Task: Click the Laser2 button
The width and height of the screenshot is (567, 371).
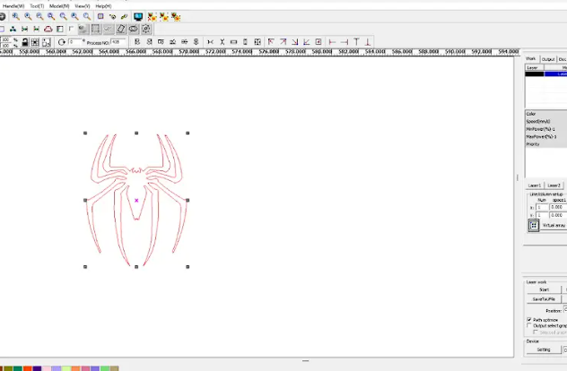Action: pyautogui.click(x=554, y=186)
